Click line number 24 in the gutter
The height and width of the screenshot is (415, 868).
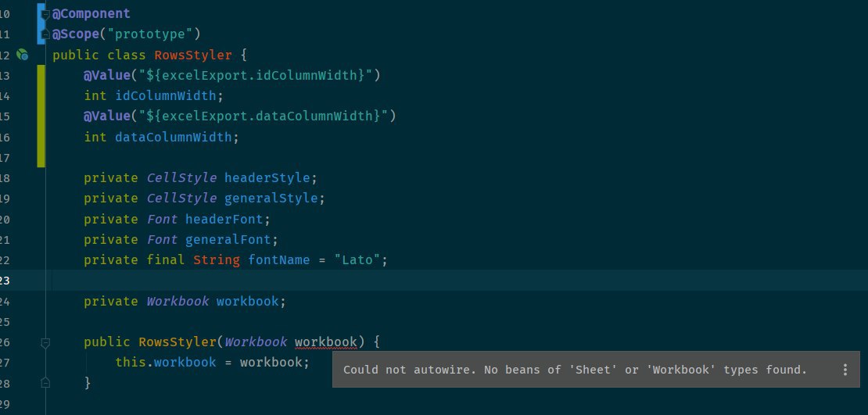[x=5, y=302]
